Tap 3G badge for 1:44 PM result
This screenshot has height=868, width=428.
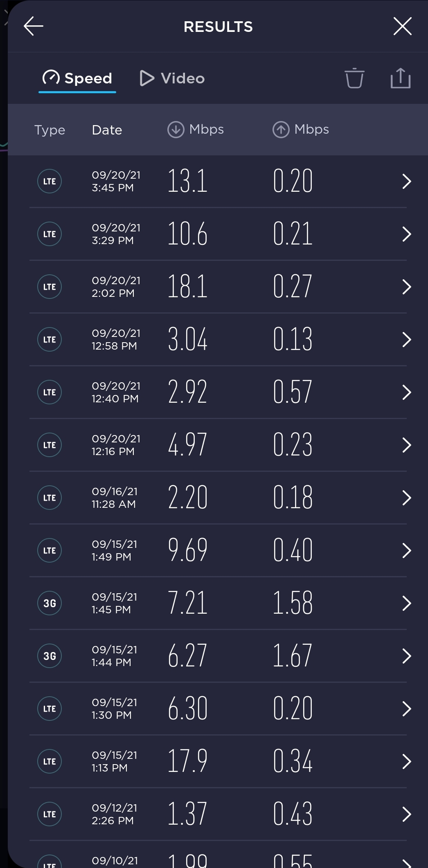(50, 656)
